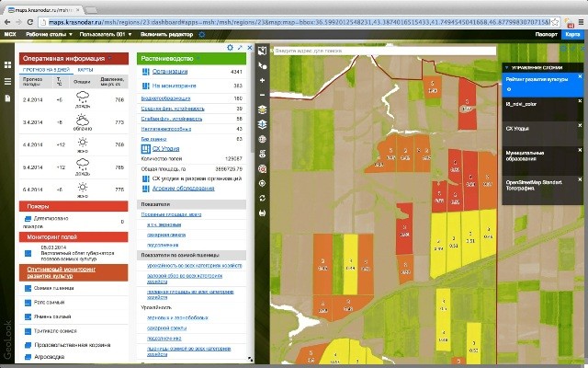Click the large layer icon beside СХ Угодья link

(x=145, y=149)
